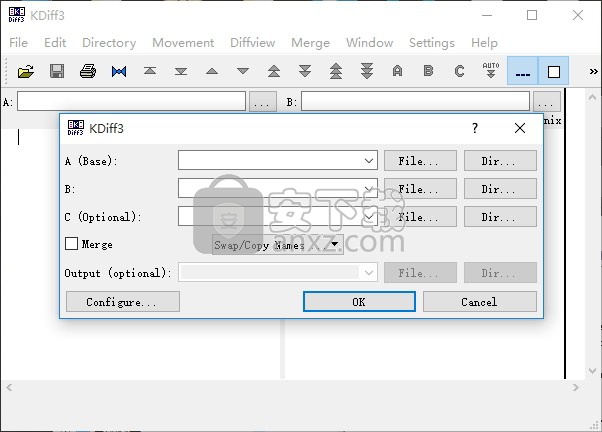Expand the C (Optional) combo box dropdown
Screen dimensions: 602x432
coord(369,217)
